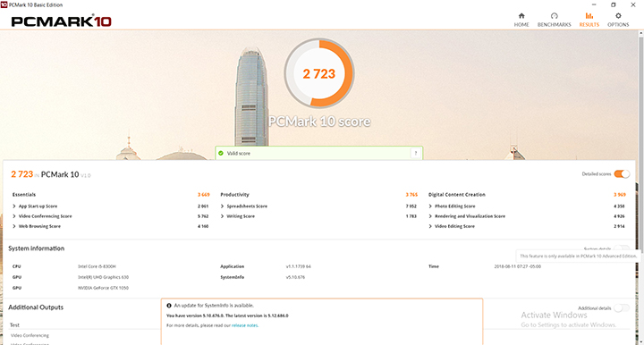
Task: Click the vertical scrollbar on right edge
Action: (640, 144)
